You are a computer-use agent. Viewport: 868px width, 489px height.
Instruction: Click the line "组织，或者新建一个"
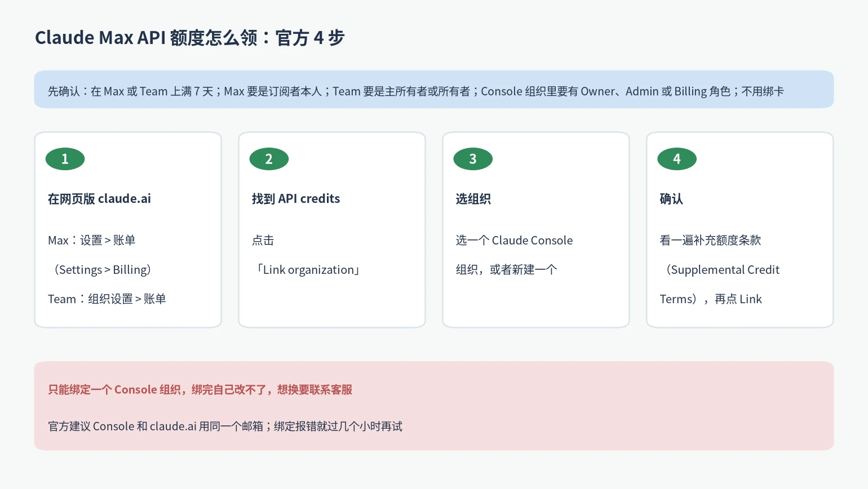506,270
